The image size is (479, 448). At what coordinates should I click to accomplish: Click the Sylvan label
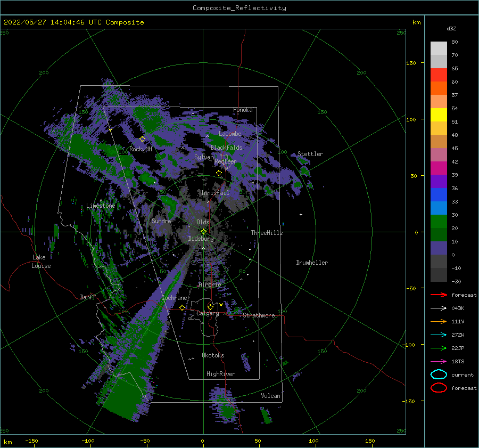tap(204, 157)
